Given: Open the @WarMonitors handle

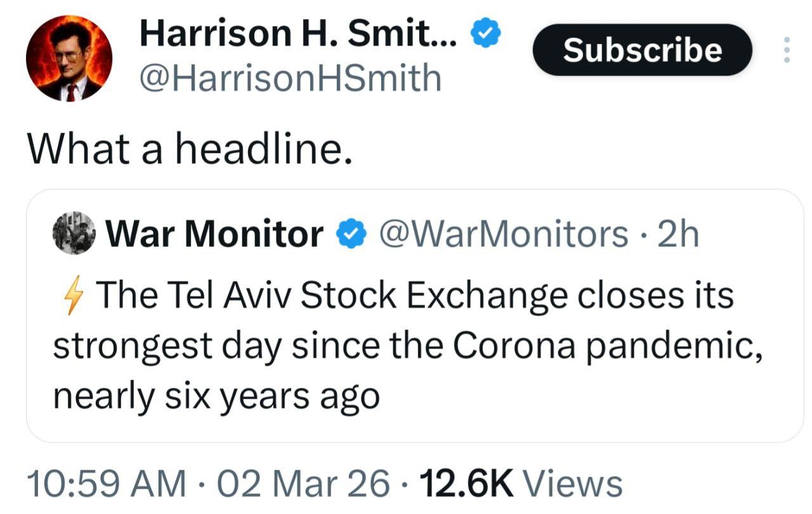Looking at the screenshot, I should (x=502, y=234).
